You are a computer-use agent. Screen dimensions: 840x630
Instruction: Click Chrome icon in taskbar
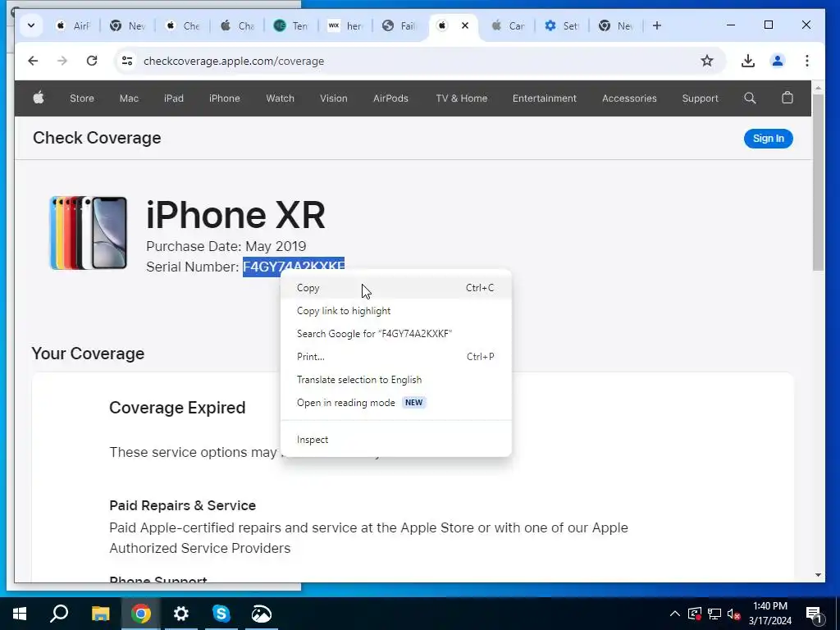coord(141,614)
